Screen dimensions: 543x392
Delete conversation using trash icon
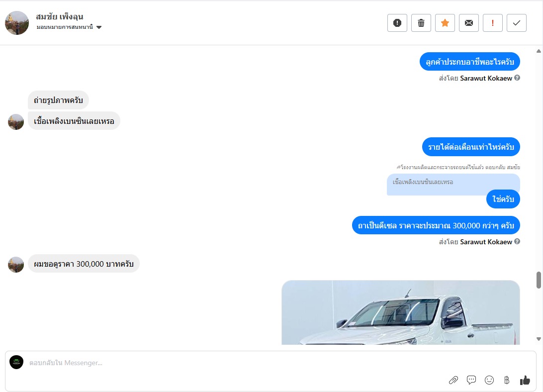(421, 23)
